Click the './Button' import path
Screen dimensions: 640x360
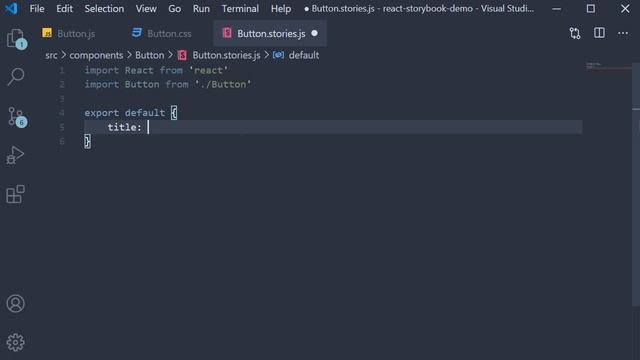pyautogui.click(x=223, y=84)
